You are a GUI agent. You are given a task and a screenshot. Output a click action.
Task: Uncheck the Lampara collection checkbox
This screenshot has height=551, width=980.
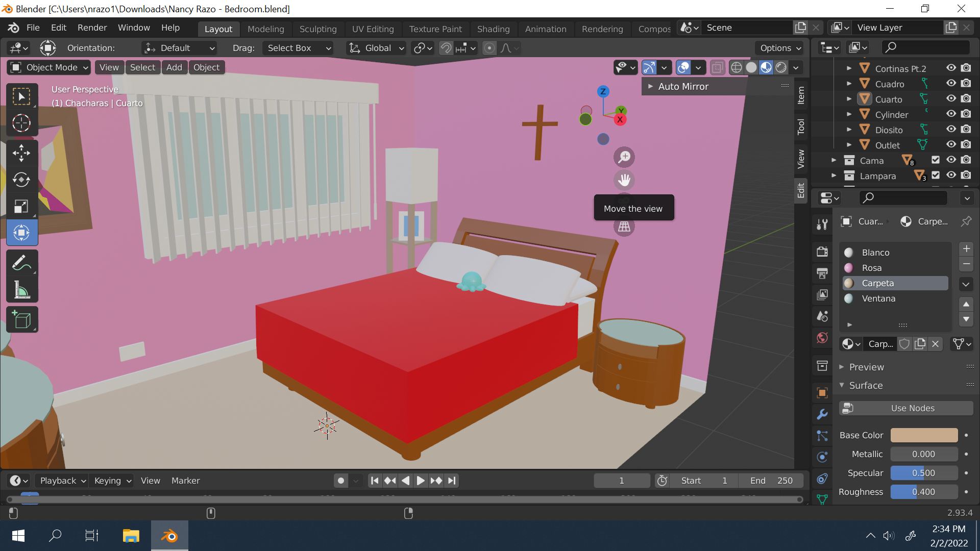[x=935, y=175]
